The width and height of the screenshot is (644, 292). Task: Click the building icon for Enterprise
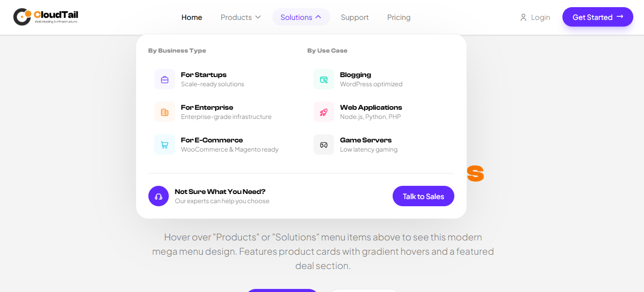[165, 112]
